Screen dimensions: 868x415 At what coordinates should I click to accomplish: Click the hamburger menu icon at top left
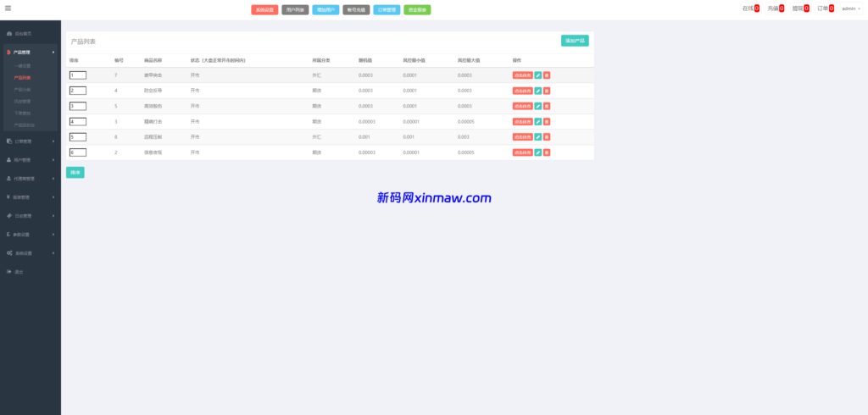[x=8, y=8]
